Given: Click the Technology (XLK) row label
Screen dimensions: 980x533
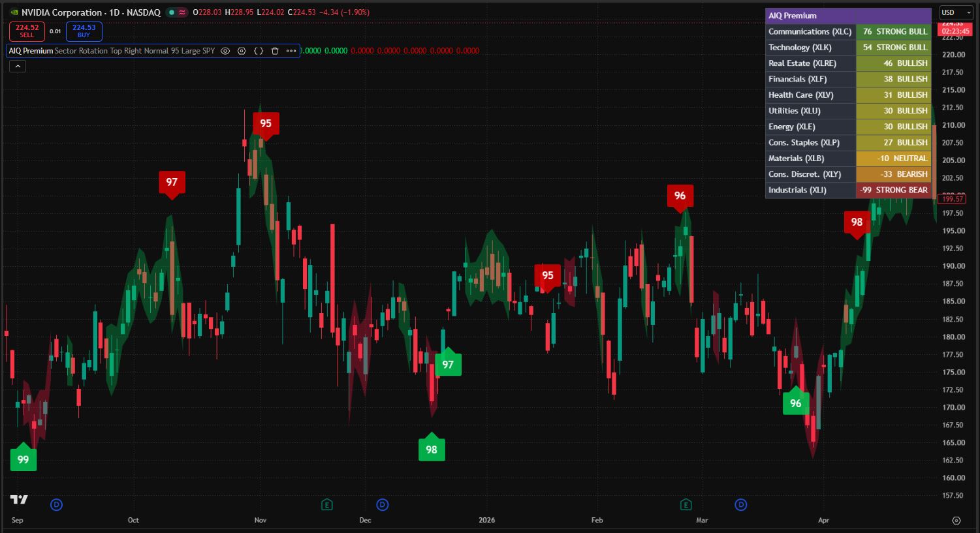Looking at the screenshot, I should point(800,47).
